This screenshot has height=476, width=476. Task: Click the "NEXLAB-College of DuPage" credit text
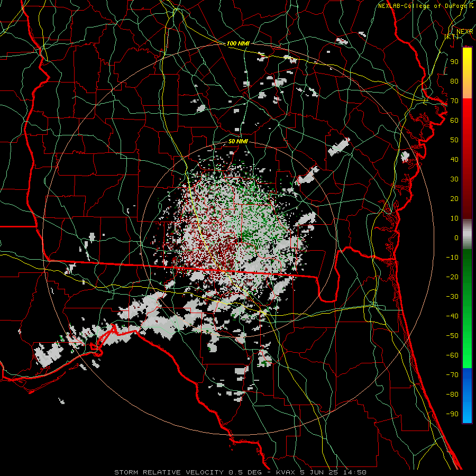click(423, 6)
